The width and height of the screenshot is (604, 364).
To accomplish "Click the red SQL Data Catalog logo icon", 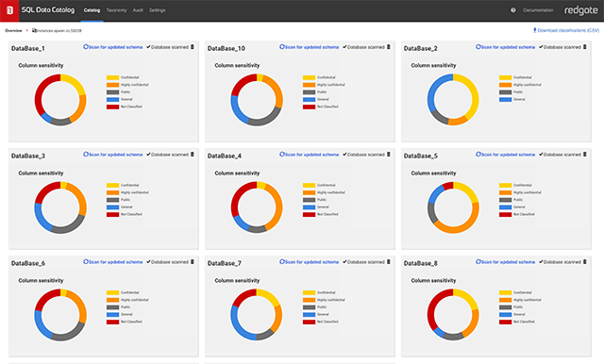I will [x=9, y=10].
